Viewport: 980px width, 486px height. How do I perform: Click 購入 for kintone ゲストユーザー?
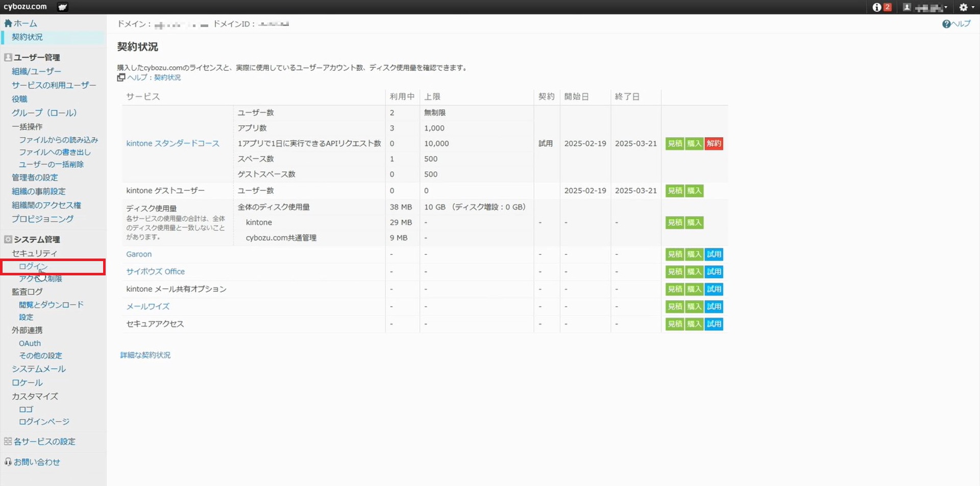(x=694, y=191)
